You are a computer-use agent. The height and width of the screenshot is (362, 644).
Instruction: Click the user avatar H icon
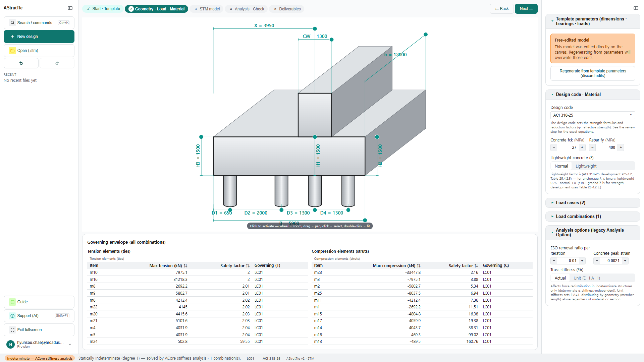[x=10, y=344]
